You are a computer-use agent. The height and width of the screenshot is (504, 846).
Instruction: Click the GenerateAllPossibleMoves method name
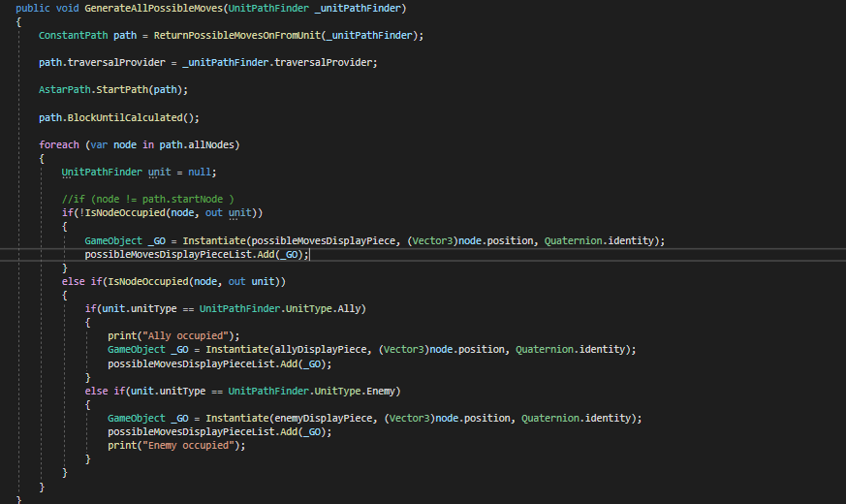pos(154,8)
